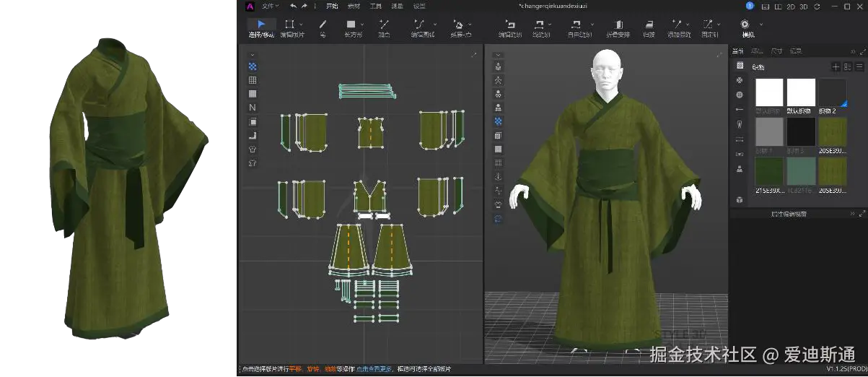Click the undo arrow in title bar
Screen dimensions: 868x377
(x=293, y=6)
